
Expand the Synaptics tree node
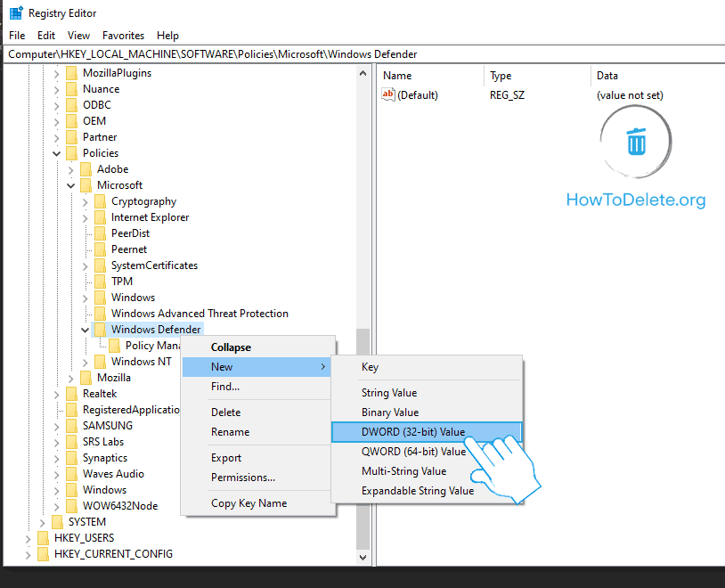58,457
